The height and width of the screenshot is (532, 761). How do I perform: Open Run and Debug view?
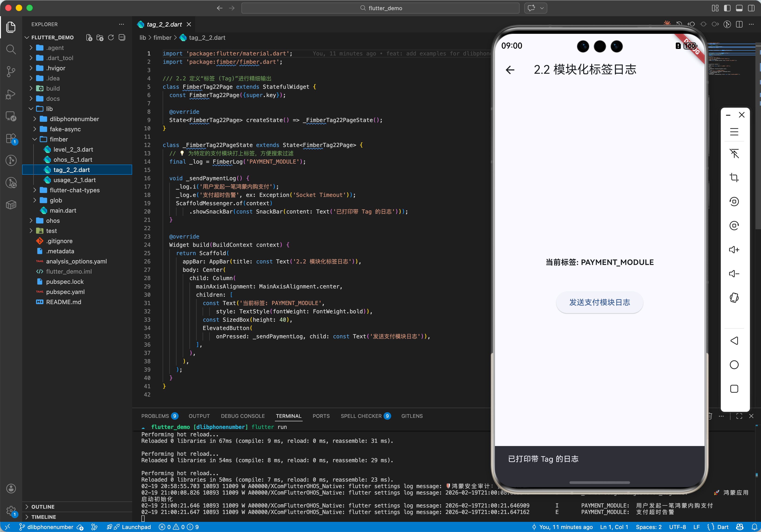tap(11, 94)
